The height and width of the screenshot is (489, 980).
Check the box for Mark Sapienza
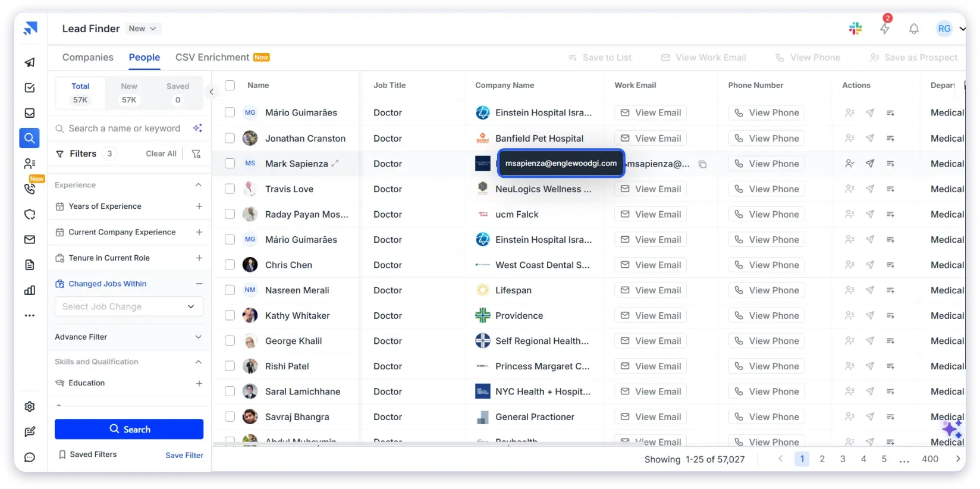tap(230, 164)
